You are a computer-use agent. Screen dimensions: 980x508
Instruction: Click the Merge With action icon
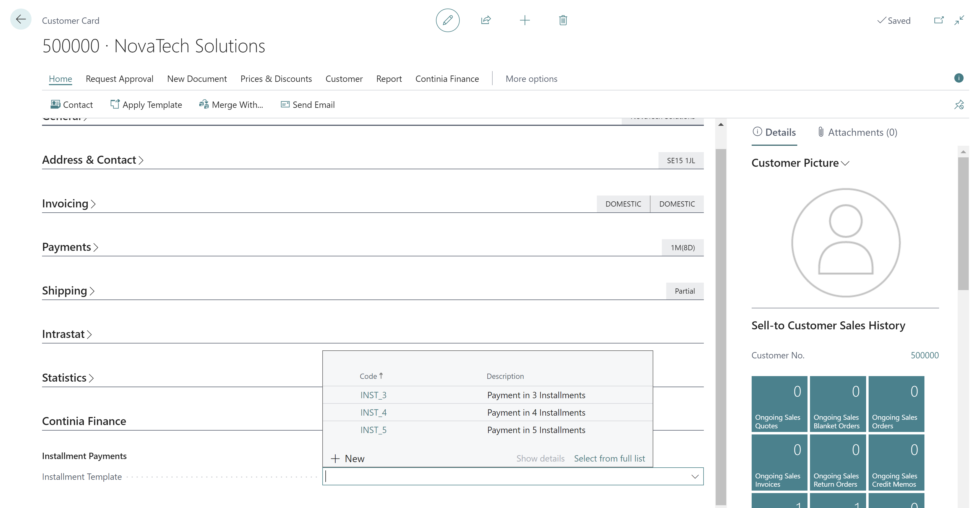203,104
